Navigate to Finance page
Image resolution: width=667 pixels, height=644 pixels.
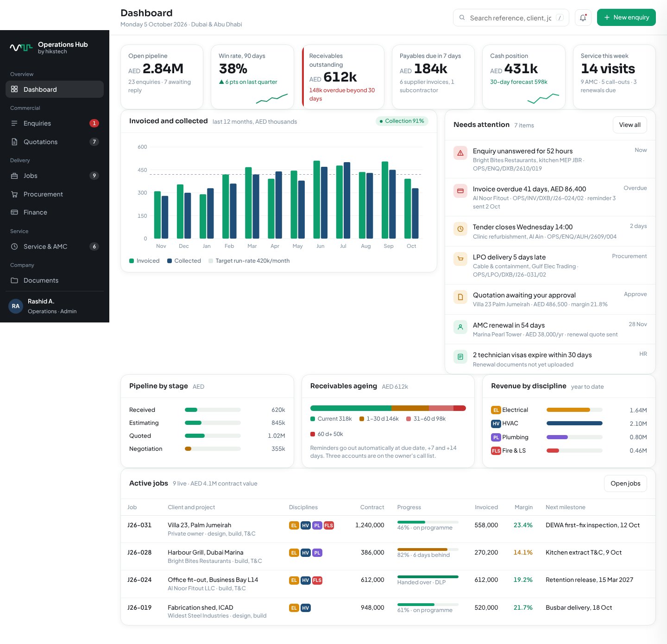[x=55, y=212]
